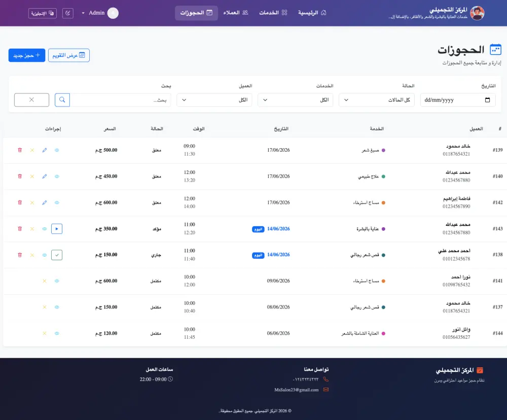Image resolution: width=507 pixels, height=420 pixels.
Task: Open the الحجوزات bookings nav item
Action: click(x=196, y=13)
